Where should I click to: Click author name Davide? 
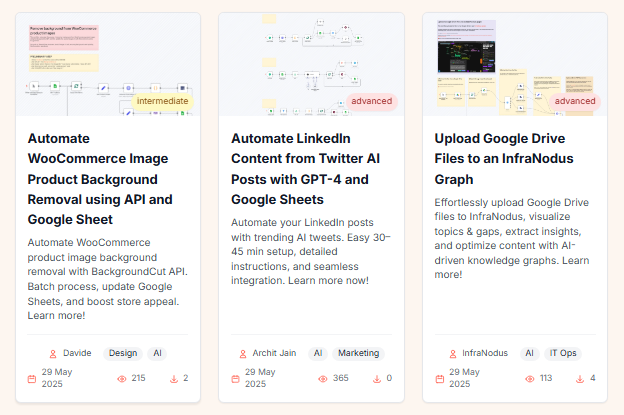[77, 353]
